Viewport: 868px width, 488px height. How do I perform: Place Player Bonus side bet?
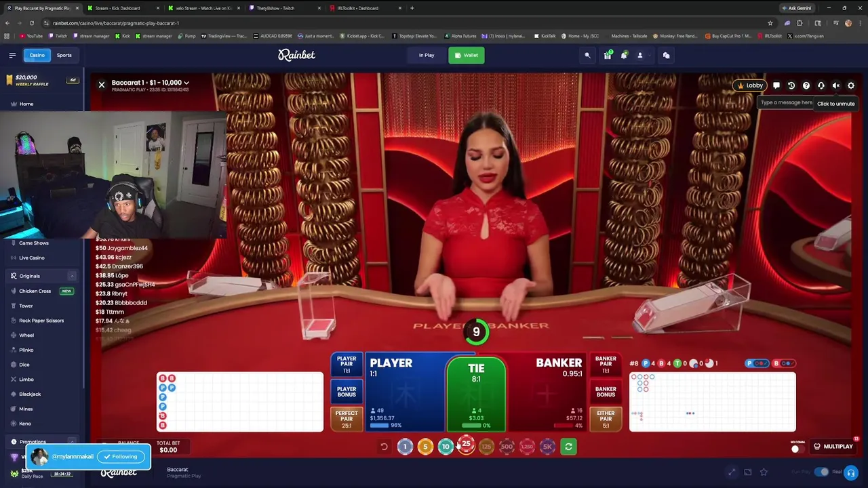pos(347,392)
